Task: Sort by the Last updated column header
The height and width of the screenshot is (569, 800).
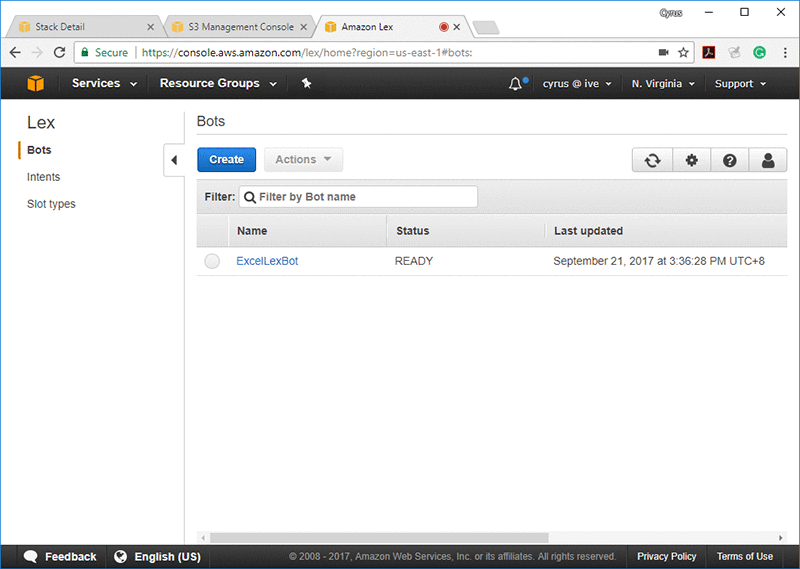Action: tap(666, 231)
